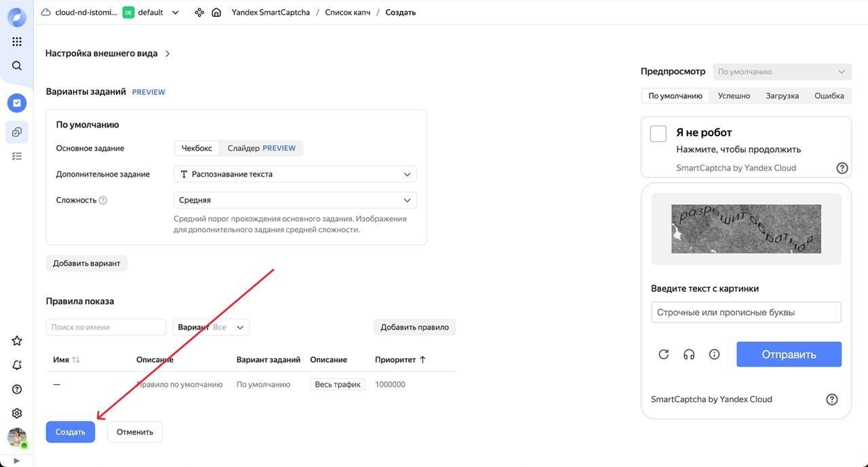Screen dimensions: 868x467
Task: Open folder selector next to default
Action: pos(176,12)
